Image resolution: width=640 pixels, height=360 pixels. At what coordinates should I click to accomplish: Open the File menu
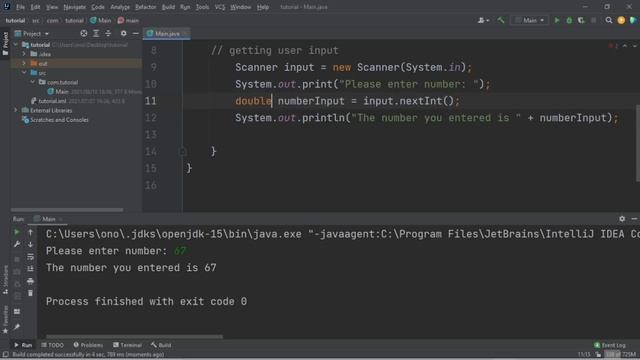(x=20, y=7)
